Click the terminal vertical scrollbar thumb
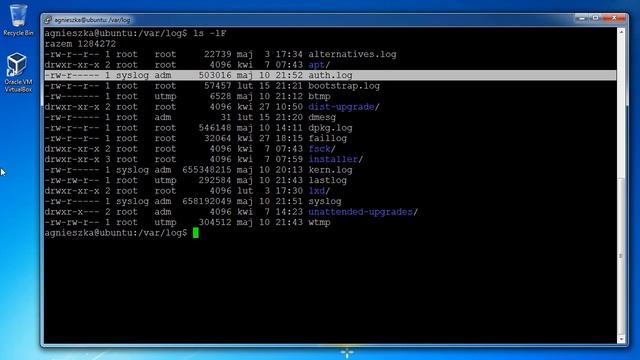 (x=621, y=256)
